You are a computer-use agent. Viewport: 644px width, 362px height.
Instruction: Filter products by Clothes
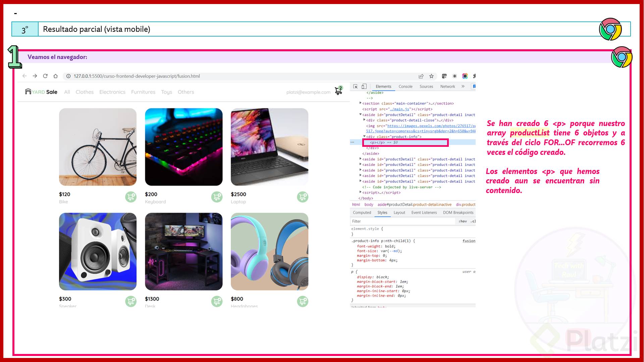coord(85,92)
